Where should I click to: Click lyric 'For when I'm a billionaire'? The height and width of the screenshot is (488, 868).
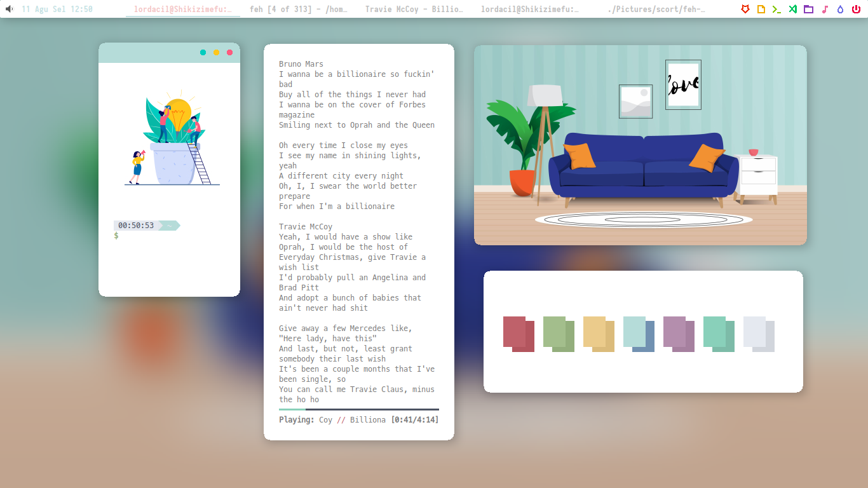337,207
